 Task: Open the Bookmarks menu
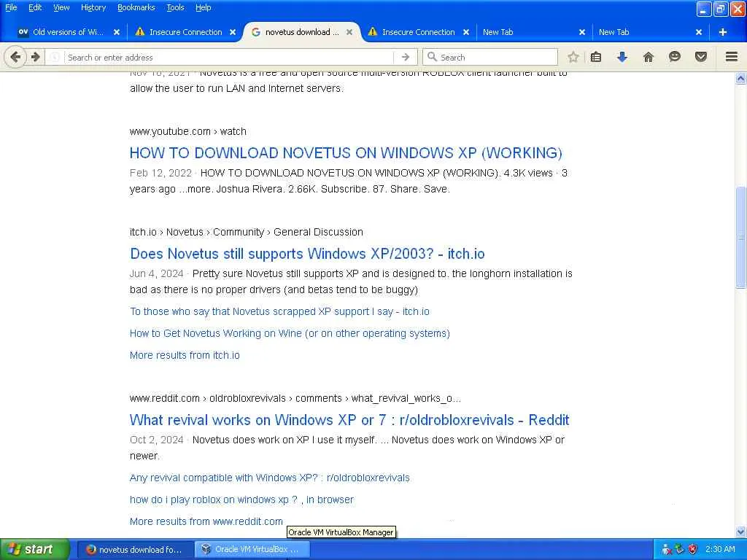pos(136,7)
